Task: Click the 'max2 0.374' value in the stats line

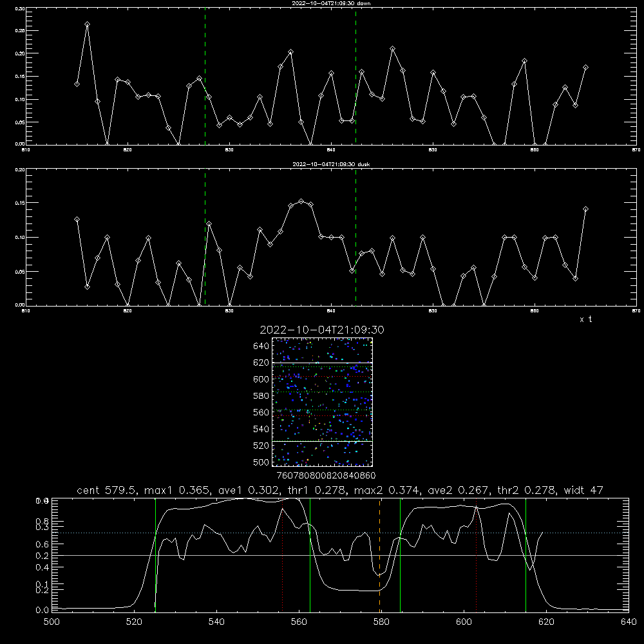Action: tap(385, 490)
